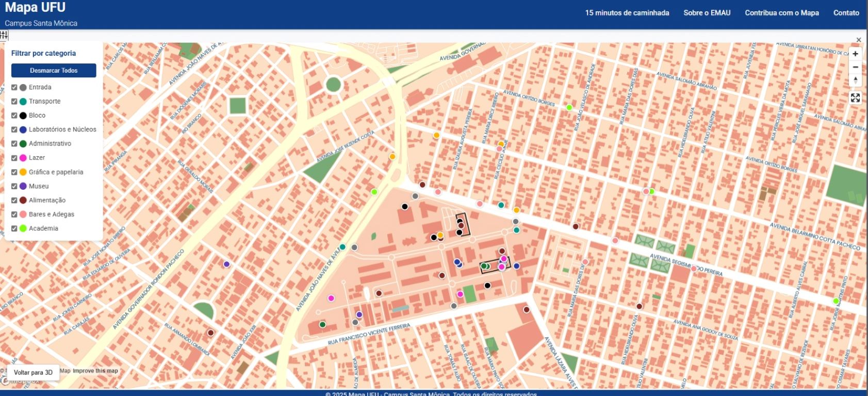Enter fullscreen map view
868x396 pixels.
tap(855, 98)
